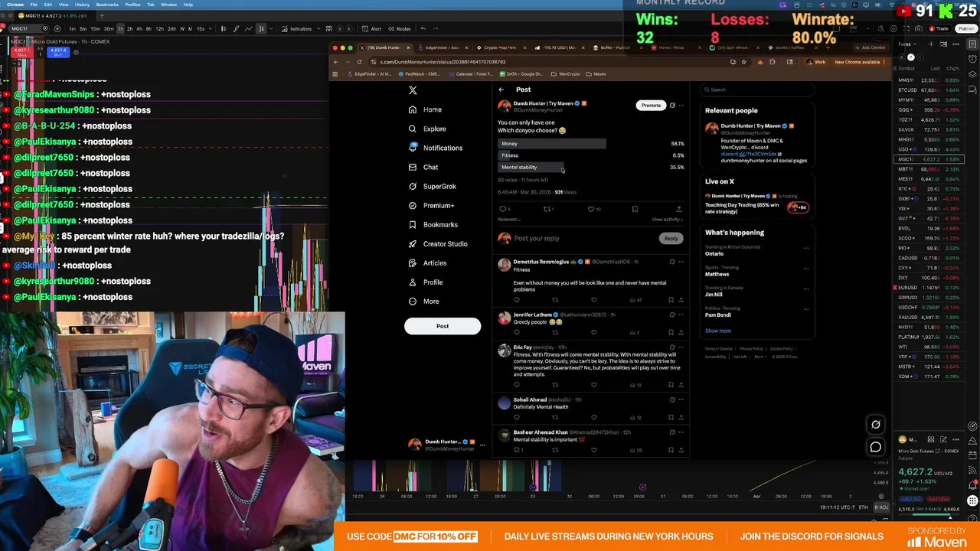Select the XAUUSD row in the watchlist

929,317
